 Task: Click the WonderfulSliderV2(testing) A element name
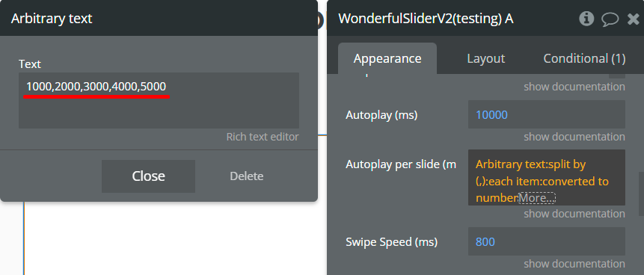[x=426, y=19]
